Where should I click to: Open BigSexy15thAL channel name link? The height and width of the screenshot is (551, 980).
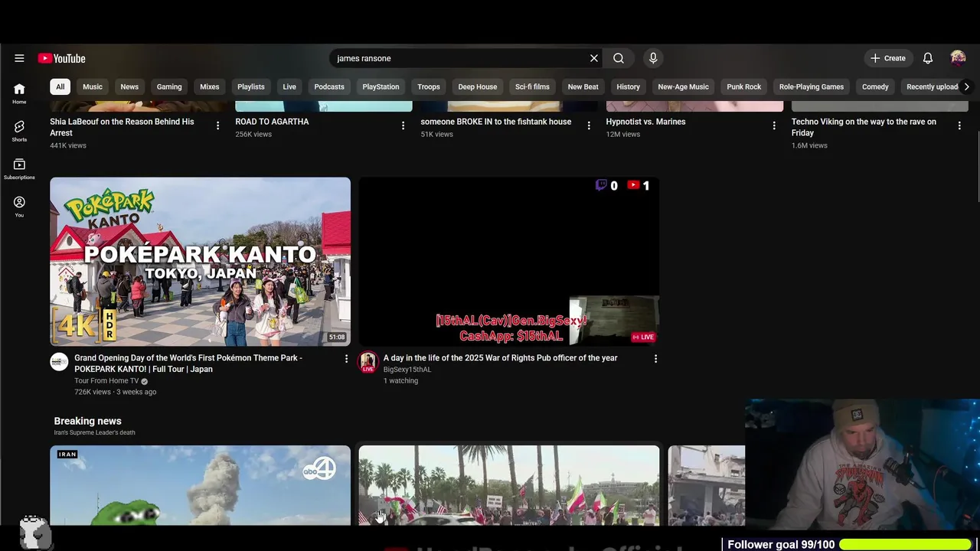[407, 370]
